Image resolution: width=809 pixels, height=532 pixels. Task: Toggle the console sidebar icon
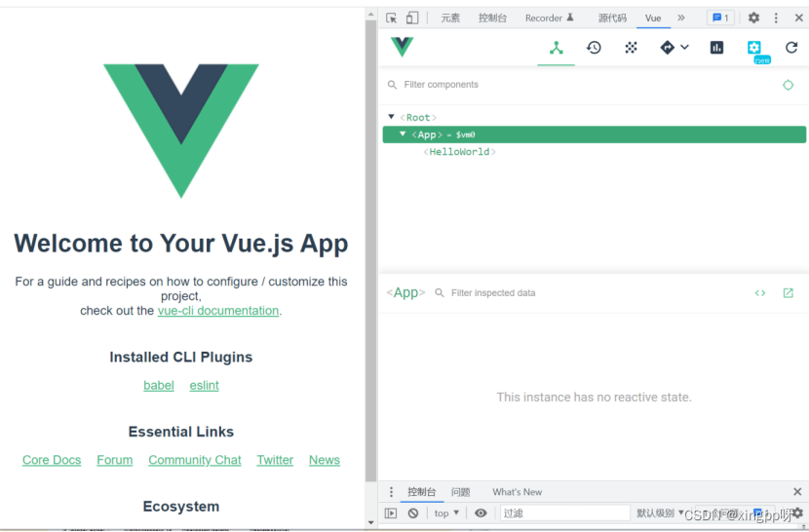pyautogui.click(x=391, y=513)
